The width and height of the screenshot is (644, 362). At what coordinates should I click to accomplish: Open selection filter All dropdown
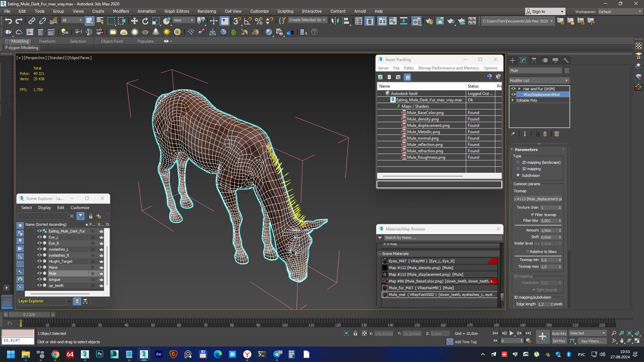pyautogui.click(x=72, y=20)
